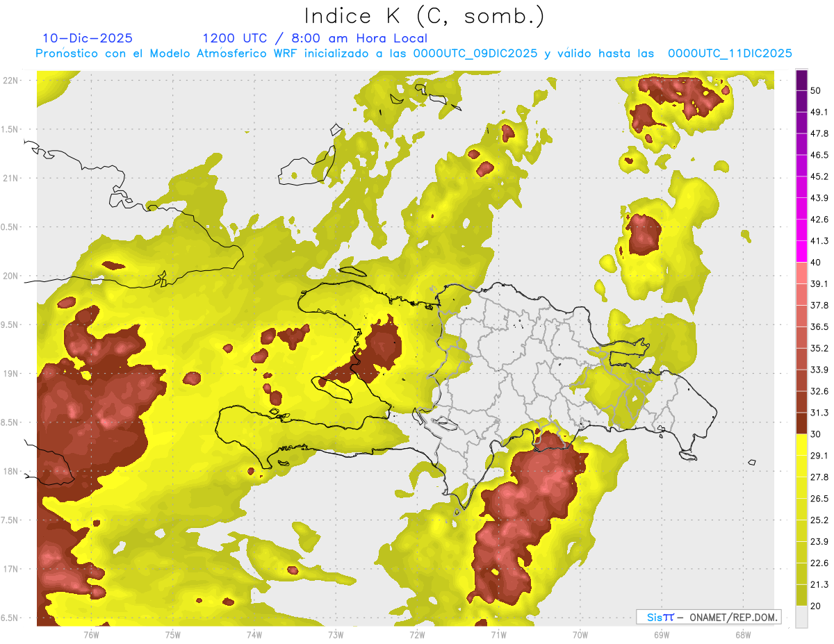834x644 pixels.
Task: Click the legend value '26.5'
Action: [x=820, y=499]
